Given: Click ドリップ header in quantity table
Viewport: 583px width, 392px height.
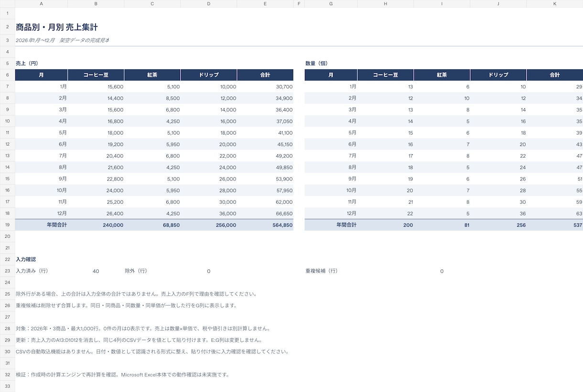Looking at the screenshot, I should point(498,75).
